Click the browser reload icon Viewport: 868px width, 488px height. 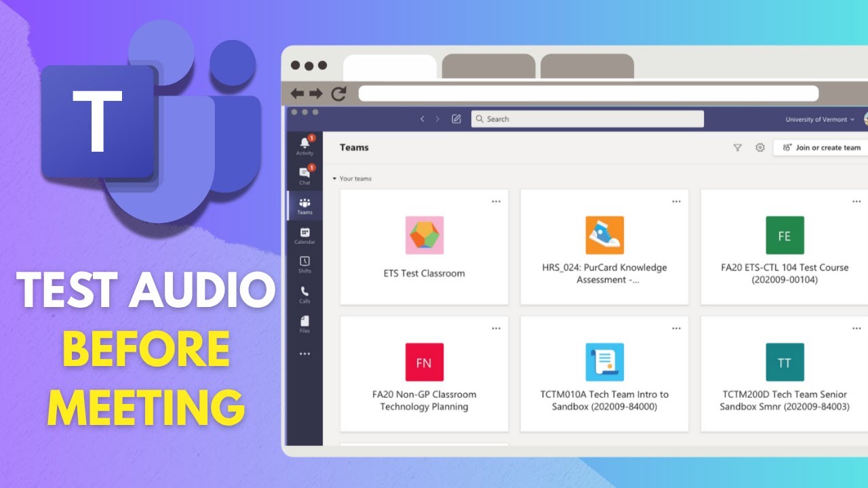pos(338,94)
